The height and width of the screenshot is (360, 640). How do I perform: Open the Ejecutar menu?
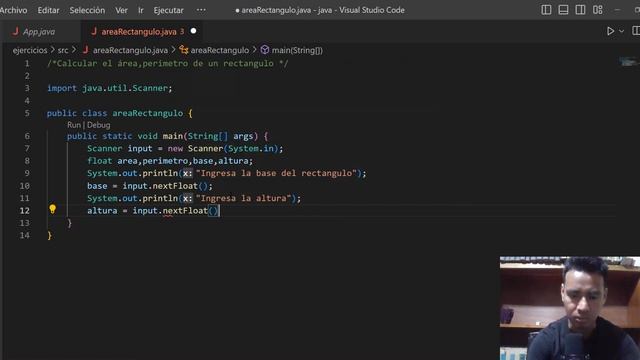(168, 10)
